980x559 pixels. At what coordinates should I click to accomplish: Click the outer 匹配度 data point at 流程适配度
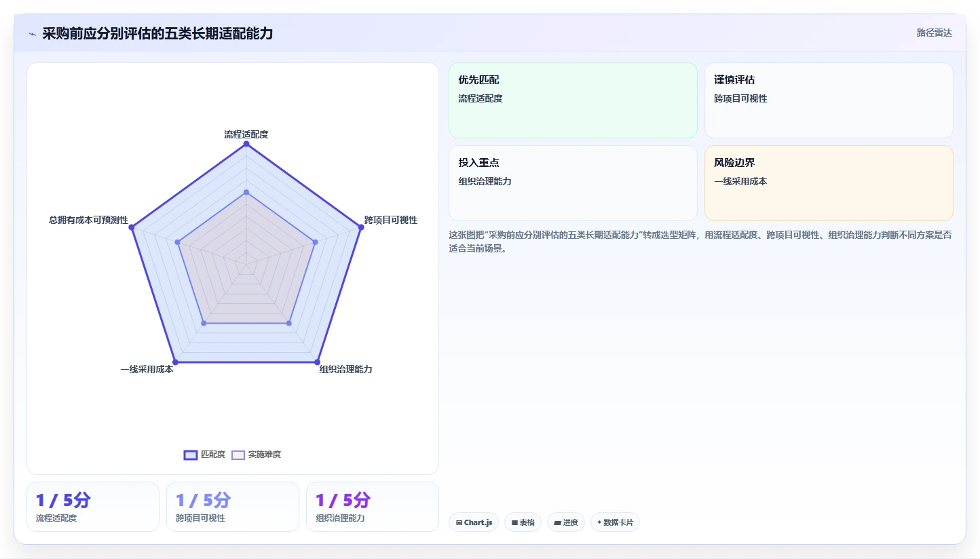click(x=246, y=144)
